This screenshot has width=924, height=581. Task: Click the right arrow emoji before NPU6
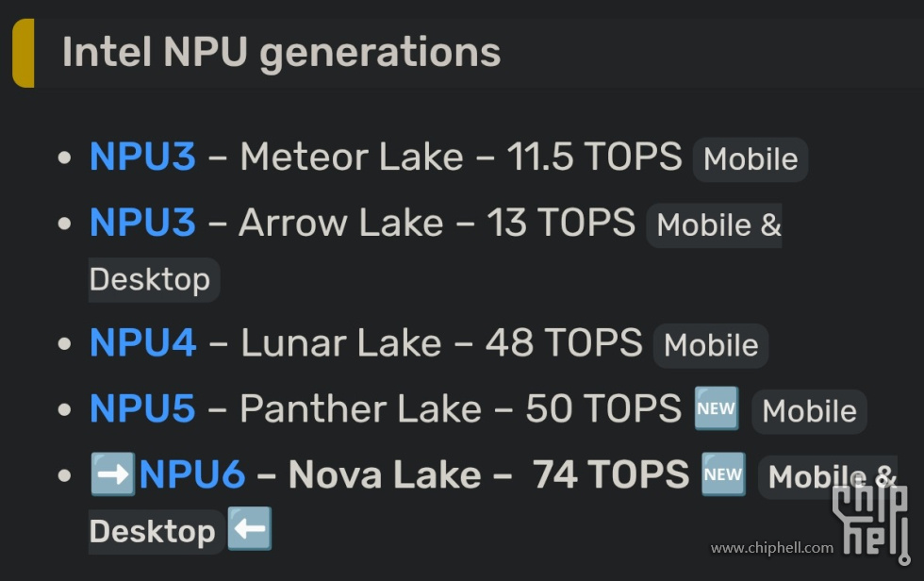point(113,474)
